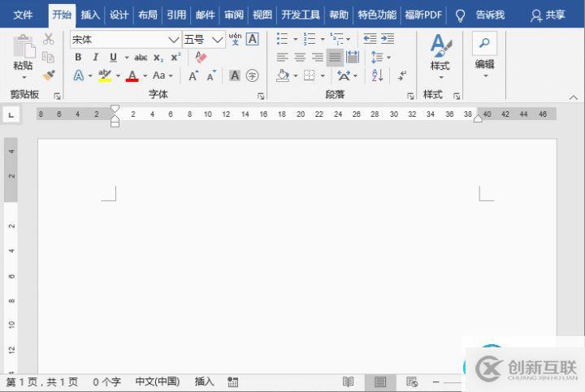Click the Increase Indent icon

(388, 39)
